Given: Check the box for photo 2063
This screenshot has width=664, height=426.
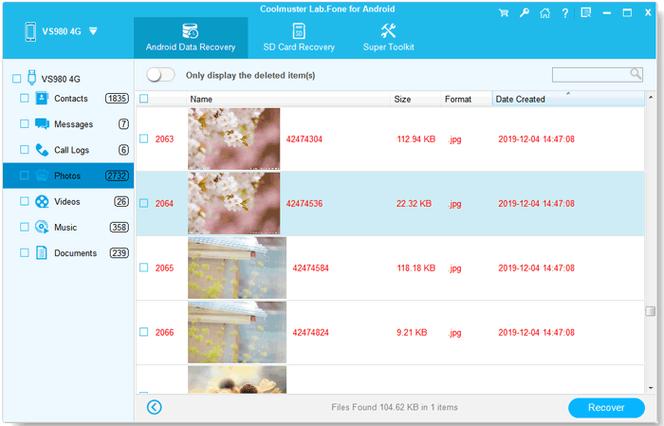Looking at the screenshot, I should coord(144,139).
